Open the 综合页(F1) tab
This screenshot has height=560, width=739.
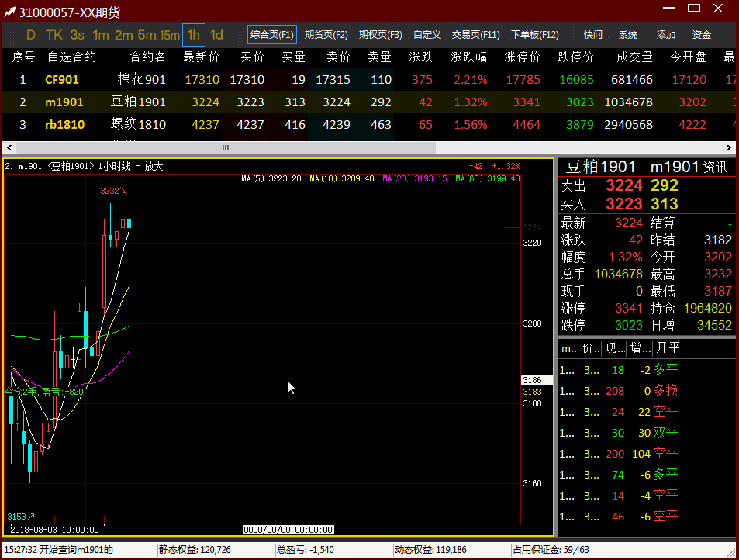tap(272, 35)
